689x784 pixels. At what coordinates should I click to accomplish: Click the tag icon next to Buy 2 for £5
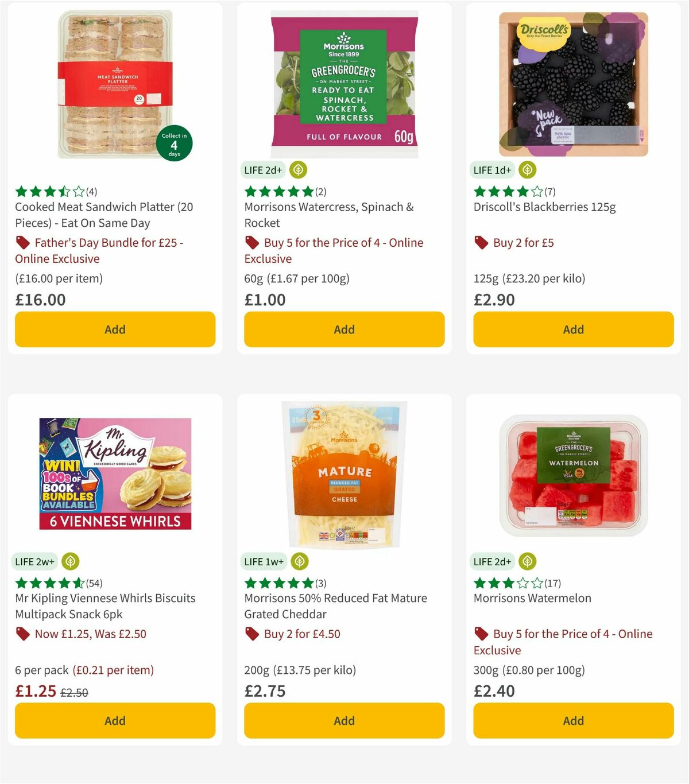[481, 242]
